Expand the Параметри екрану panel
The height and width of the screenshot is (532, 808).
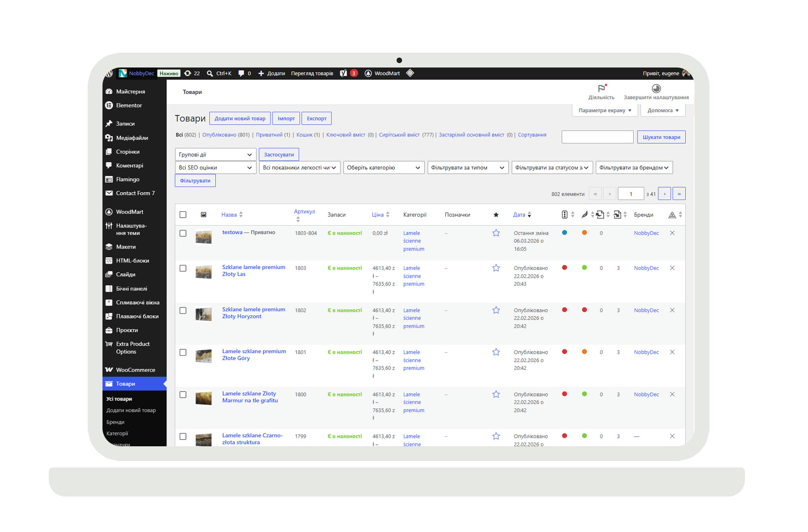(x=605, y=110)
